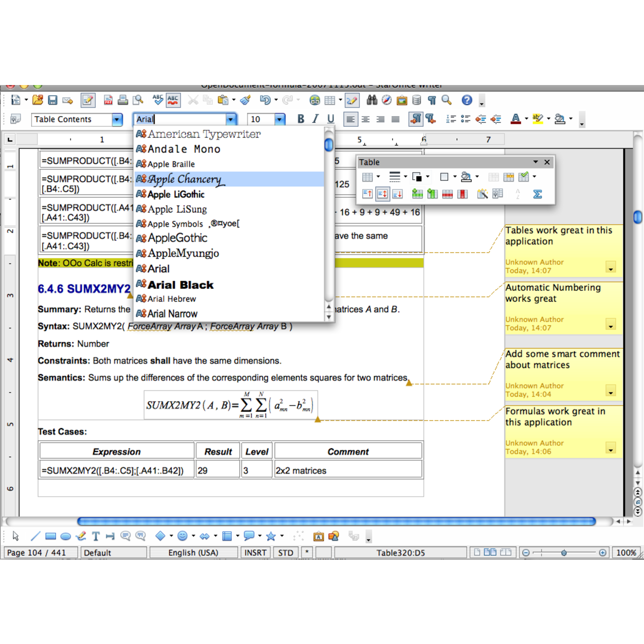
Task: Open the Symbol Shapes dropdown arrow
Action: 193,536
